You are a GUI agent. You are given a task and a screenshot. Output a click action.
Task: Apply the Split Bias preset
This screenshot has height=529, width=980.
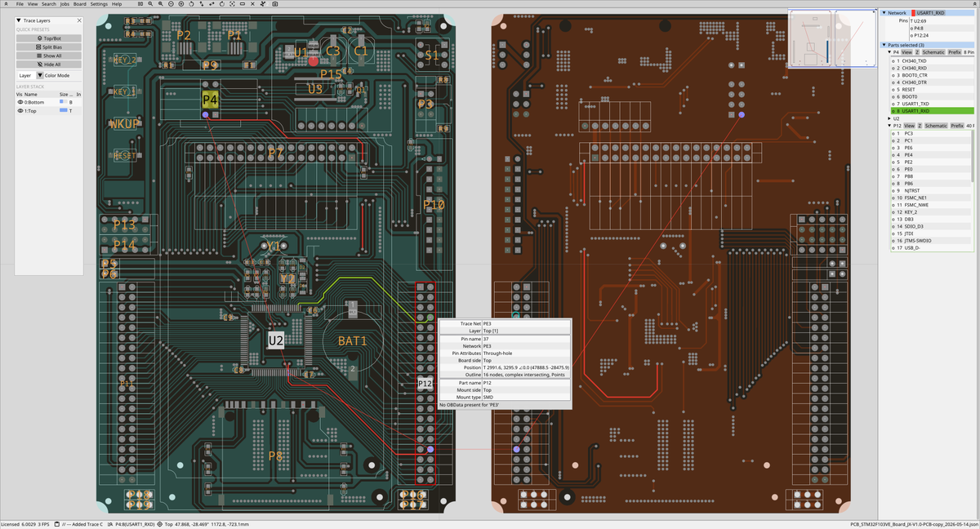coord(49,47)
